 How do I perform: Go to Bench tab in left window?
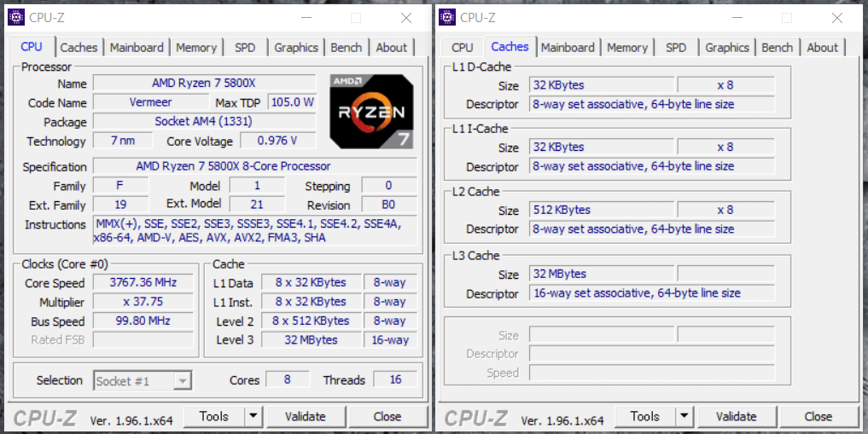click(x=347, y=48)
